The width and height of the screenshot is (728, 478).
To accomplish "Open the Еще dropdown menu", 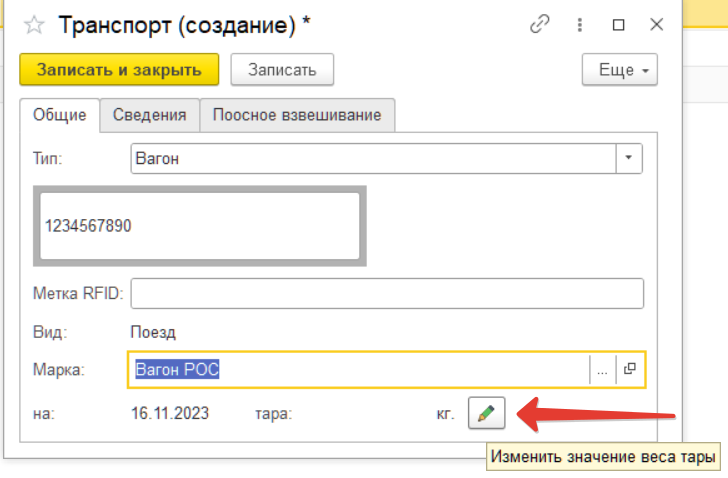I will 619,70.
